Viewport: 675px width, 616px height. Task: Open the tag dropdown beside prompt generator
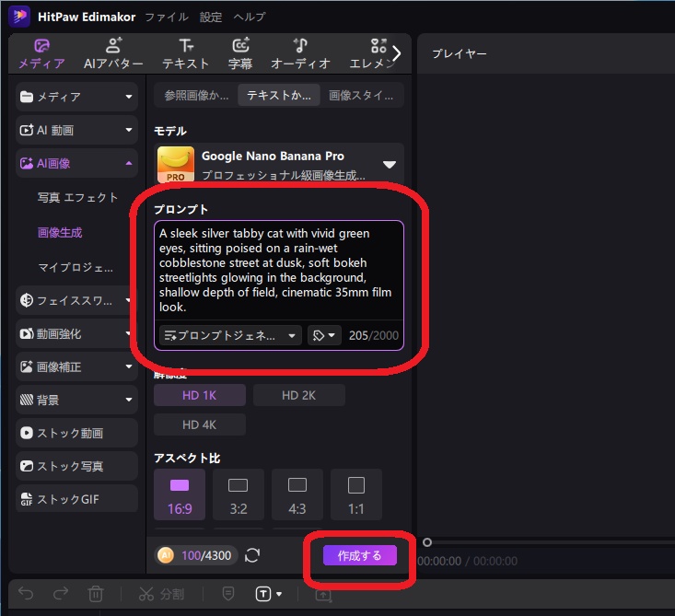[324, 335]
